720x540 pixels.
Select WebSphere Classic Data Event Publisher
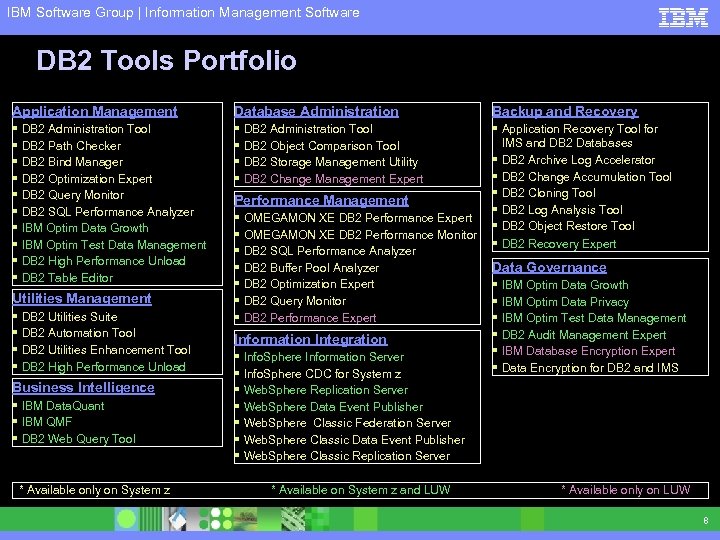click(354, 440)
